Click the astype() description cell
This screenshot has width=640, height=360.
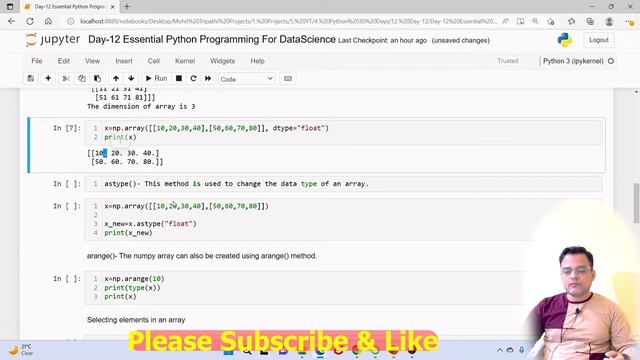tap(343, 184)
